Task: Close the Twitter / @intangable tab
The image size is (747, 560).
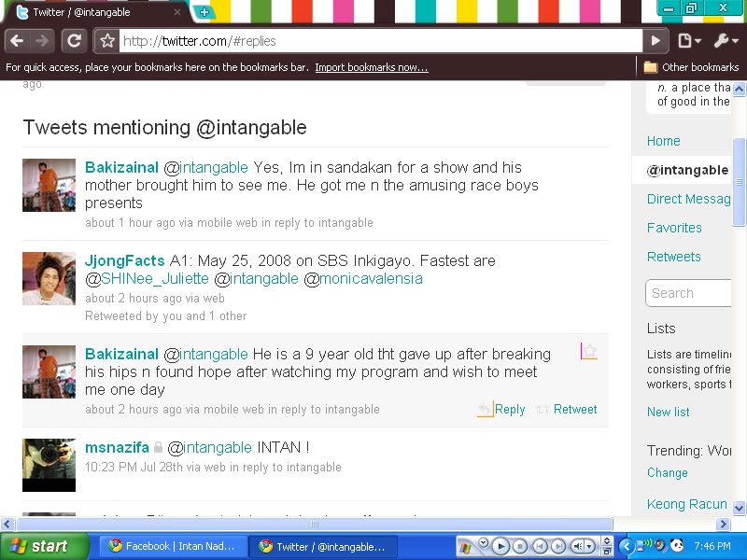Action: (x=177, y=12)
